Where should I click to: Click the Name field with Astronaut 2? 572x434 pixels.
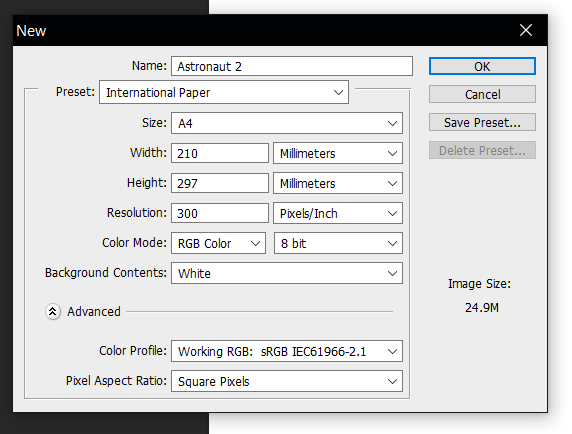click(x=292, y=66)
